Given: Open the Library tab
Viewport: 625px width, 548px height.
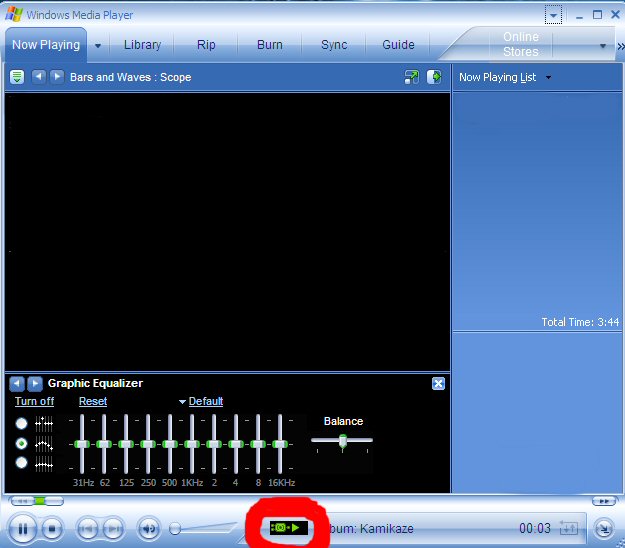Looking at the screenshot, I should [x=142, y=45].
